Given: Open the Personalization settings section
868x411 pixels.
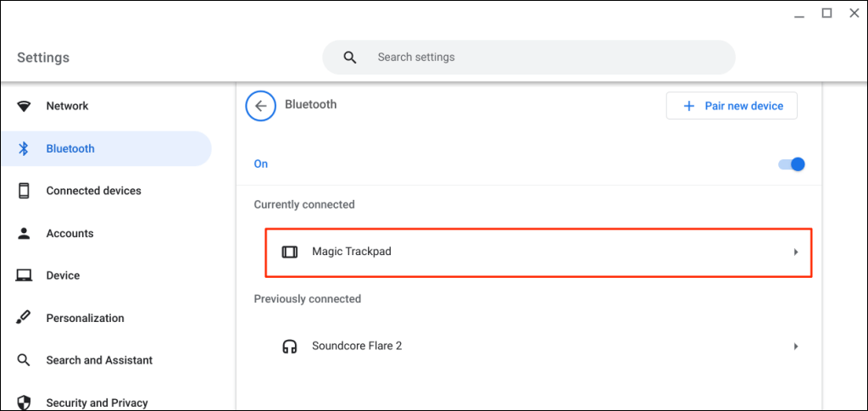Looking at the screenshot, I should (85, 318).
